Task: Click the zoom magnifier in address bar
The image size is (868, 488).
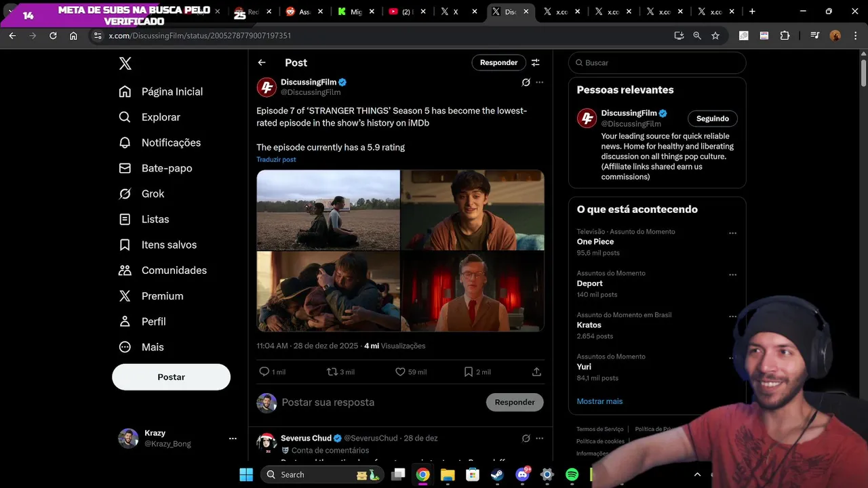Action: [697, 36]
